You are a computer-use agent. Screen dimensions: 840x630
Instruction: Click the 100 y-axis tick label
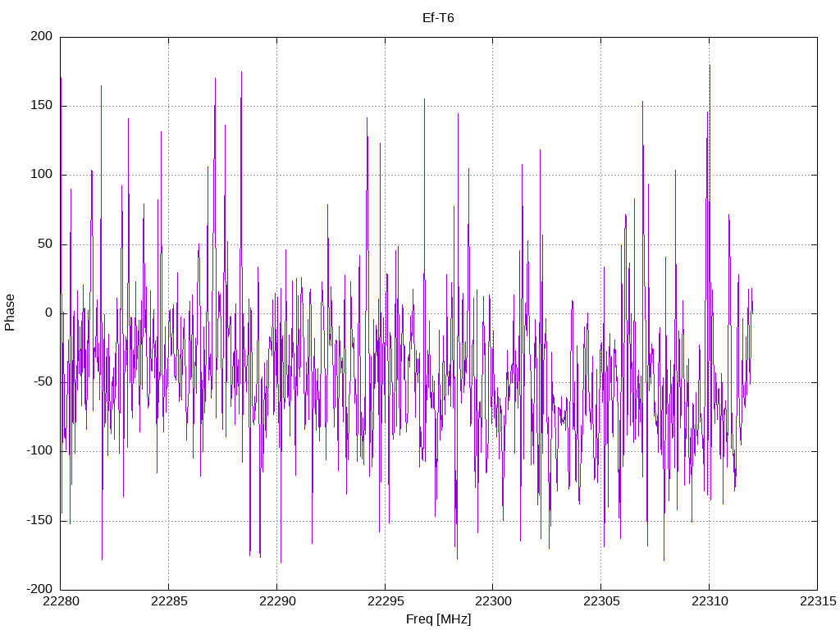[x=42, y=175]
